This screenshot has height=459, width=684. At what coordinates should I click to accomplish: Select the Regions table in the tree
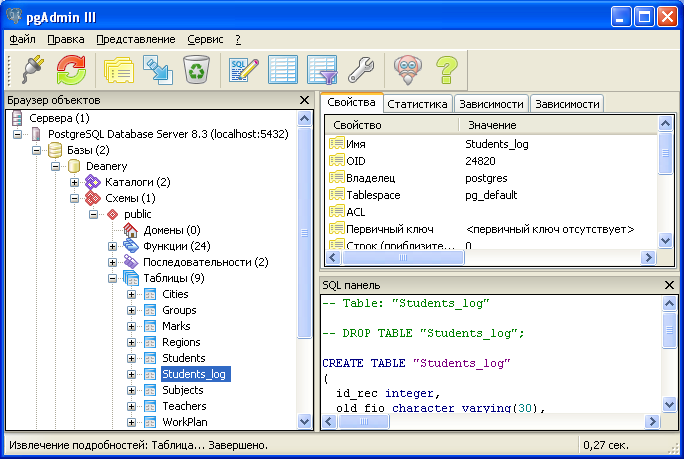(x=181, y=343)
